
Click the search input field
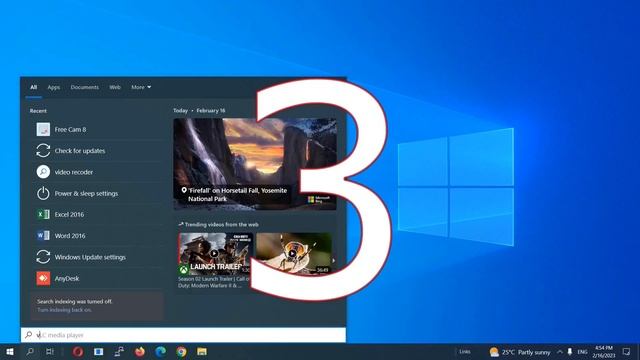(x=183, y=335)
